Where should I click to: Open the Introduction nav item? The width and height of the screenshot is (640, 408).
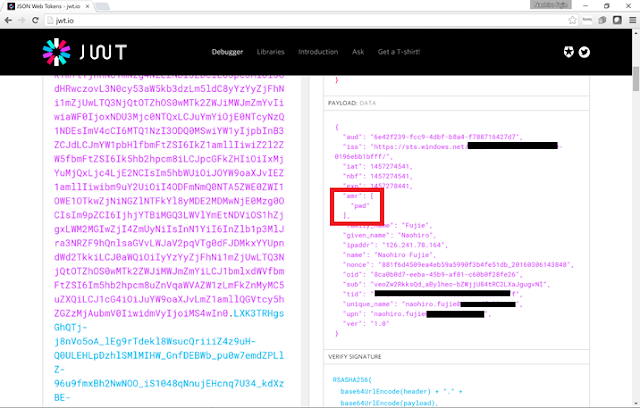(318, 52)
